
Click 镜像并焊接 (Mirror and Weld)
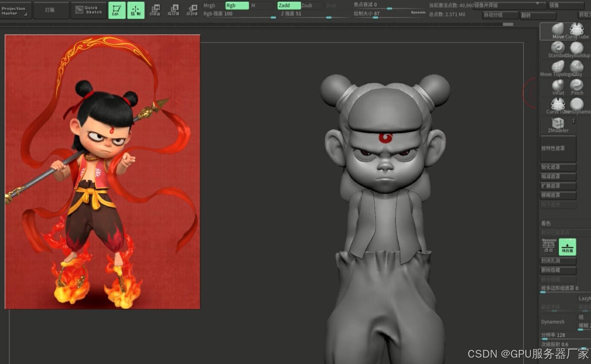[510, 6]
